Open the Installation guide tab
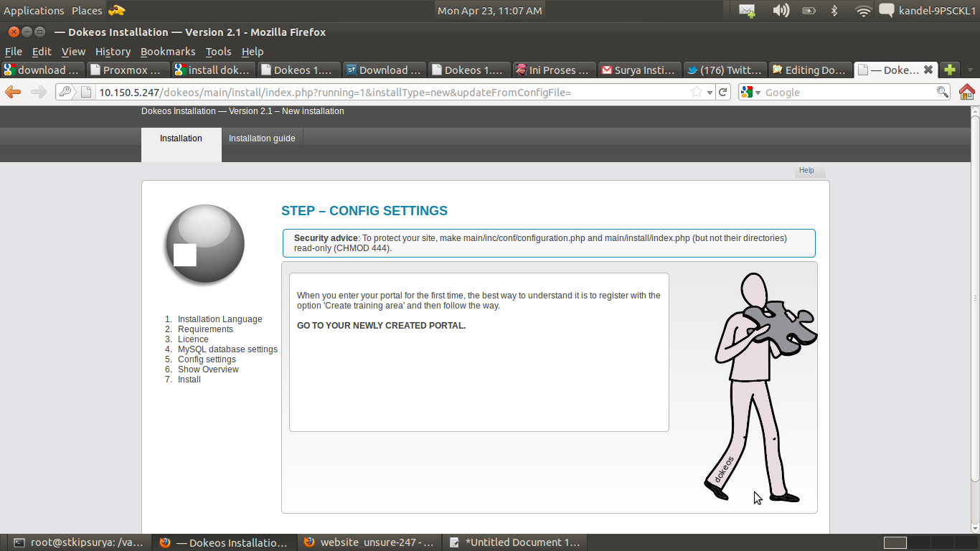 click(x=262, y=138)
